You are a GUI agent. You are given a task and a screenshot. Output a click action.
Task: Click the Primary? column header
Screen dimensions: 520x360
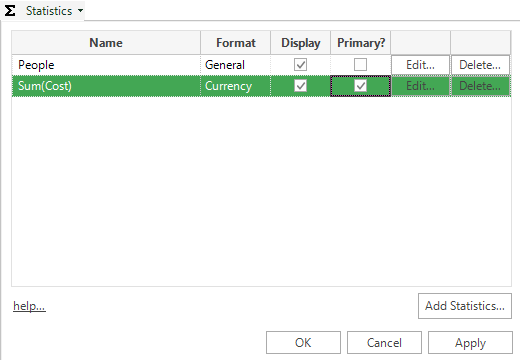pyautogui.click(x=361, y=43)
